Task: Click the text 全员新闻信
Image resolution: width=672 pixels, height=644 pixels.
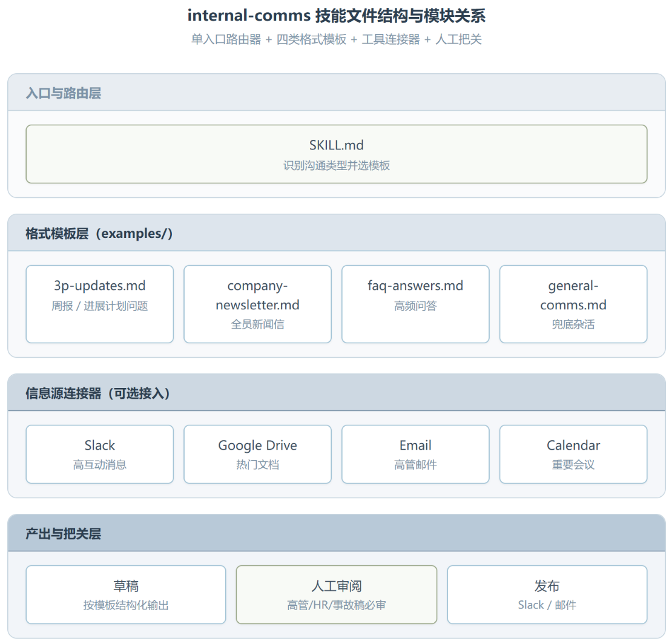Action: click(257, 324)
